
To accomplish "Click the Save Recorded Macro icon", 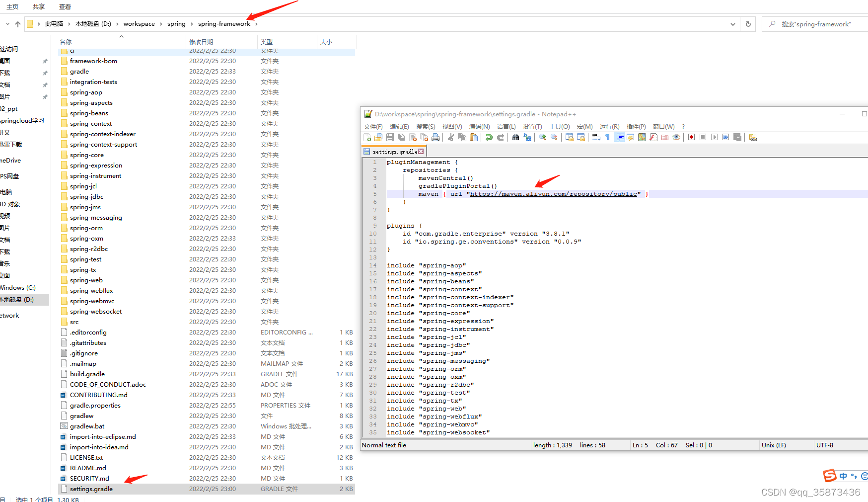I will click(737, 138).
